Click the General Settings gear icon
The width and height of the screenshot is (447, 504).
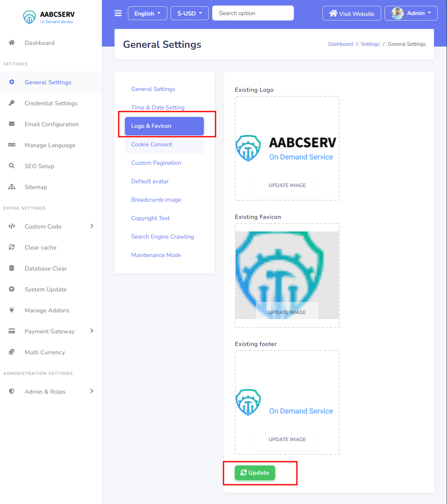click(12, 82)
